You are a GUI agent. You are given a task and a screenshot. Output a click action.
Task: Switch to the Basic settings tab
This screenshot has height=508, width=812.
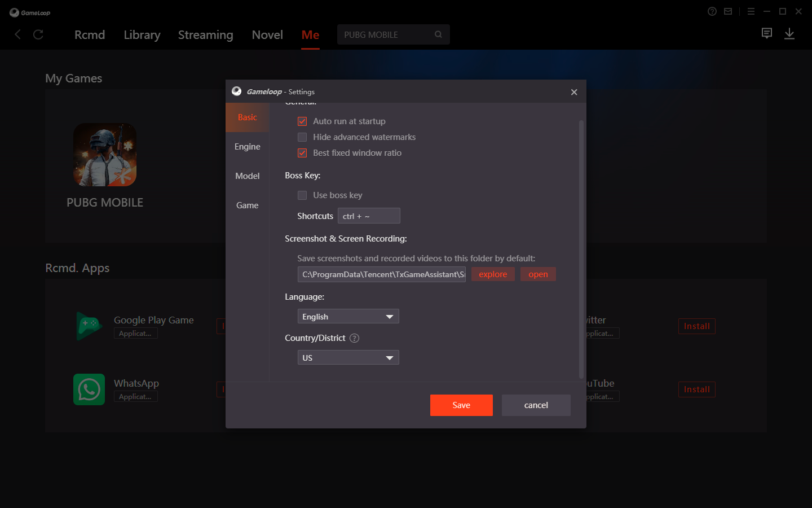(247, 117)
